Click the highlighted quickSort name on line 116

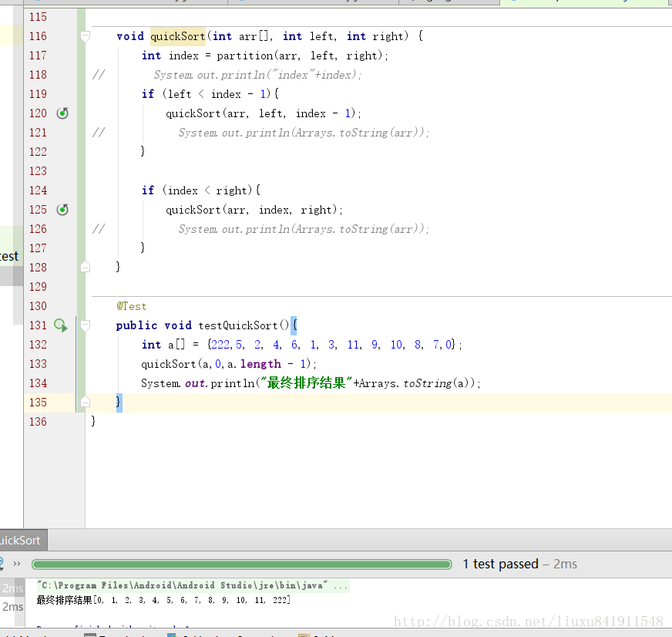pos(178,36)
